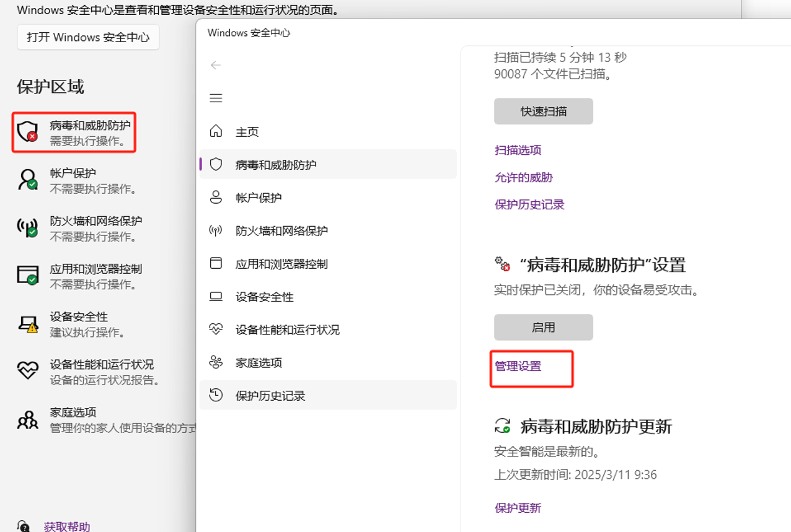This screenshot has height=532, width=791.
Task: Open 病毒和威胁防护 under 保护区域
Action: coord(90,126)
